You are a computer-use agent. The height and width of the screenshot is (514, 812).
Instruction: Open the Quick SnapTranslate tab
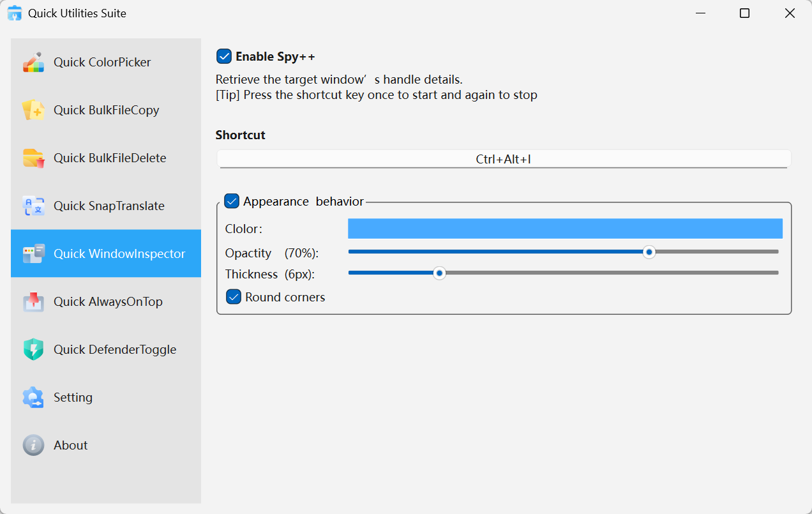click(x=109, y=206)
